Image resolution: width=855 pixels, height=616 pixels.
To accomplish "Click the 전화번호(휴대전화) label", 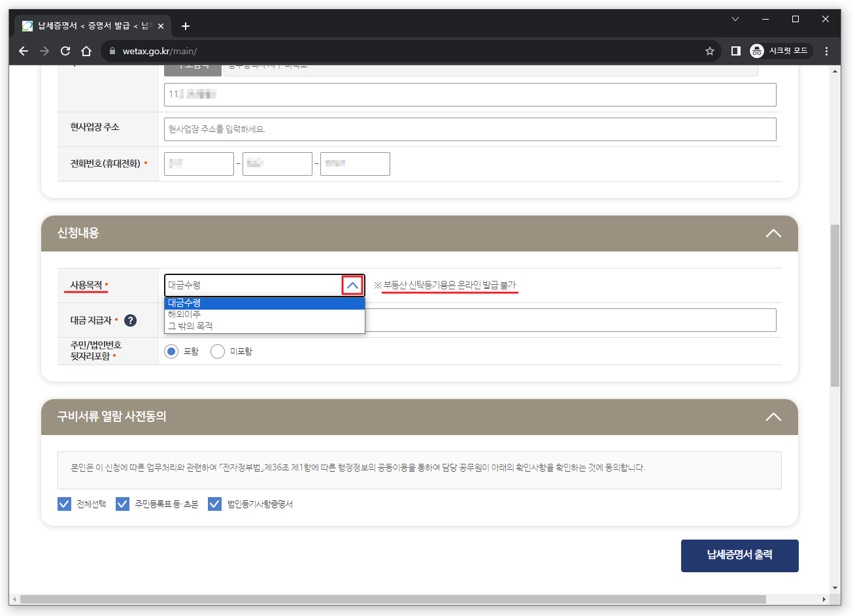I will [x=105, y=163].
